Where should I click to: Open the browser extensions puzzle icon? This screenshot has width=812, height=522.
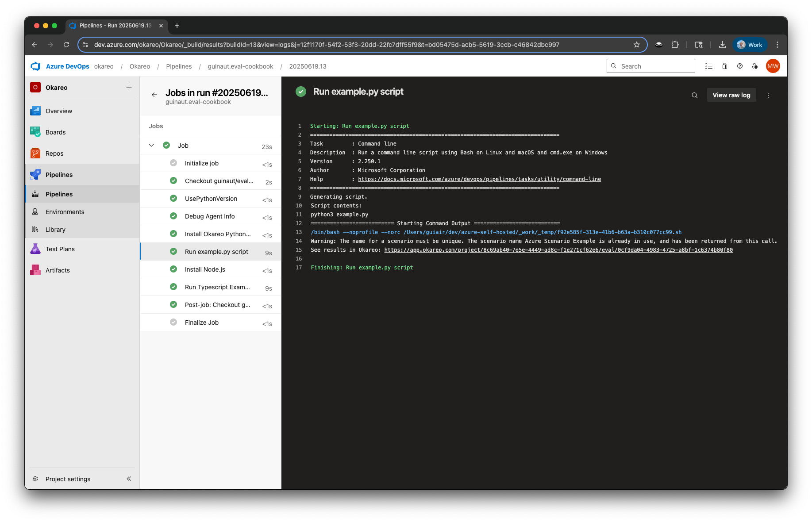coord(675,45)
